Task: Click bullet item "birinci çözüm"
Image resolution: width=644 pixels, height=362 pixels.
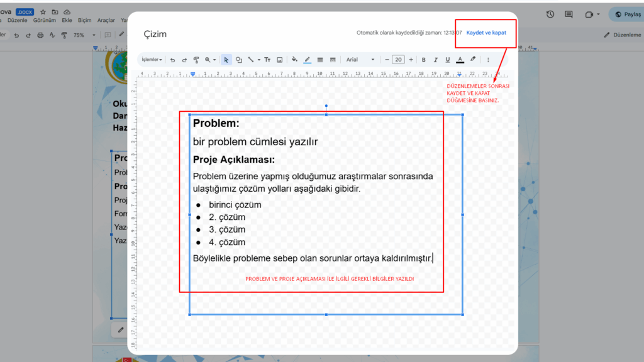Action: tap(235, 204)
